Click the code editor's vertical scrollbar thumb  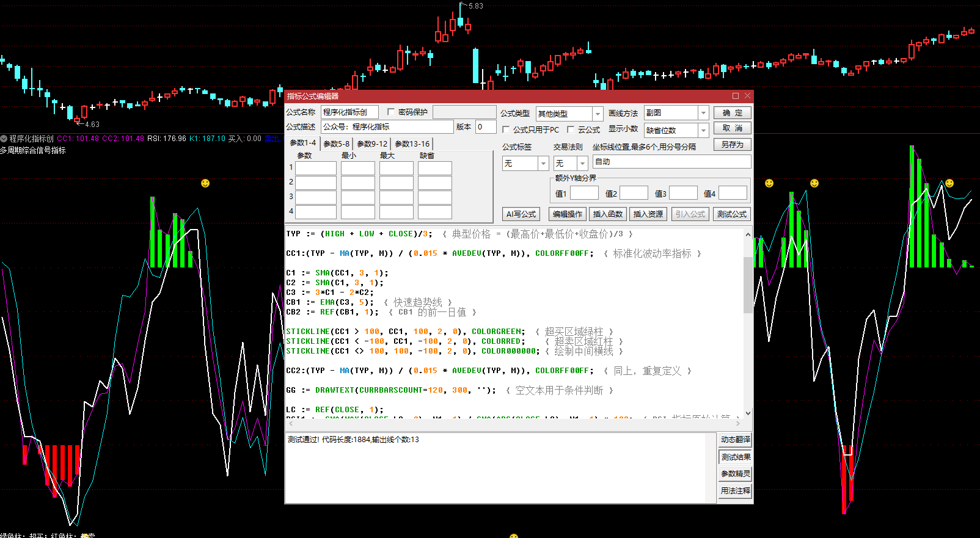point(748,284)
